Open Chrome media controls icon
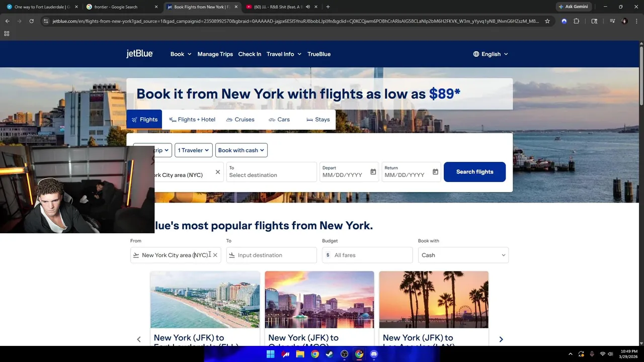Viewport: 644px width, 362px height. tap(612, 21)
